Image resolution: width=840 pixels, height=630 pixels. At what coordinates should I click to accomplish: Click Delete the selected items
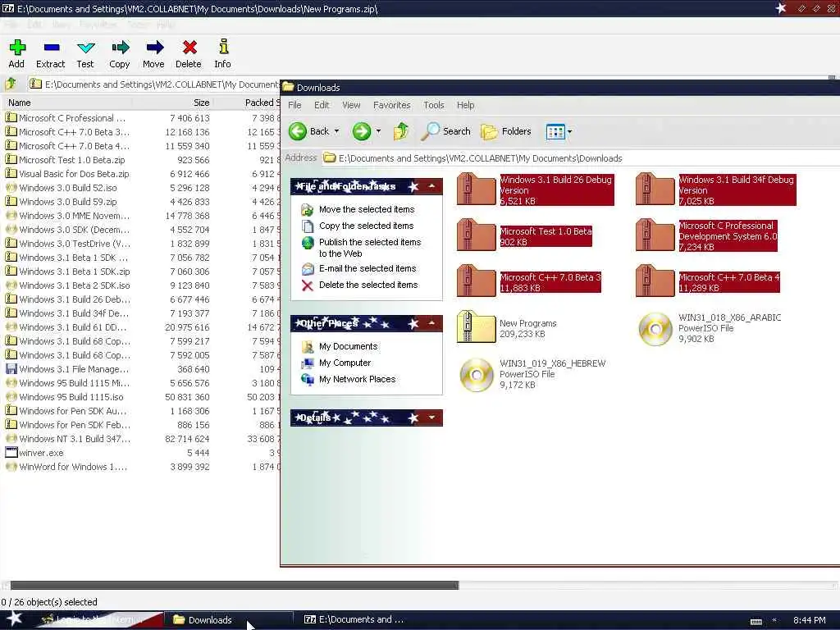coord(368,285)
